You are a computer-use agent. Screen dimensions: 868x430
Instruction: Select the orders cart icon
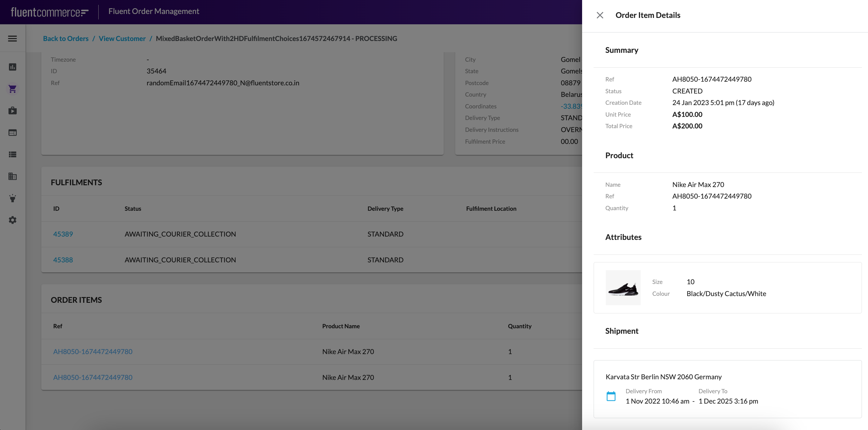pos(12,89)
